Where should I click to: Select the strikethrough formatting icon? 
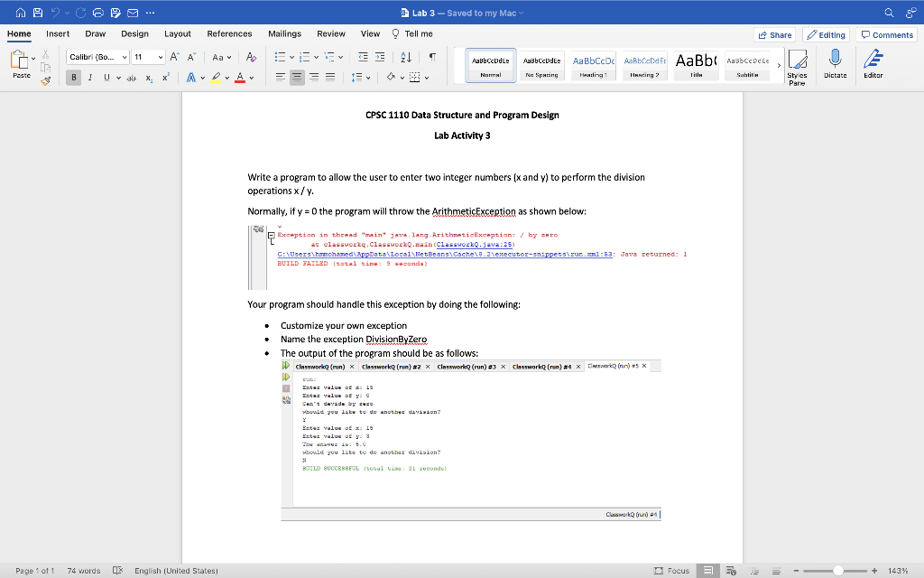click(131, 77)
